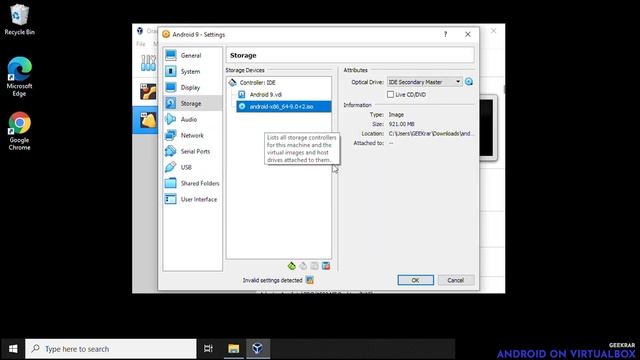Enable the Live CD/DVD checkbox
This screenshot has width=640, height=360.
pos(390,94)
